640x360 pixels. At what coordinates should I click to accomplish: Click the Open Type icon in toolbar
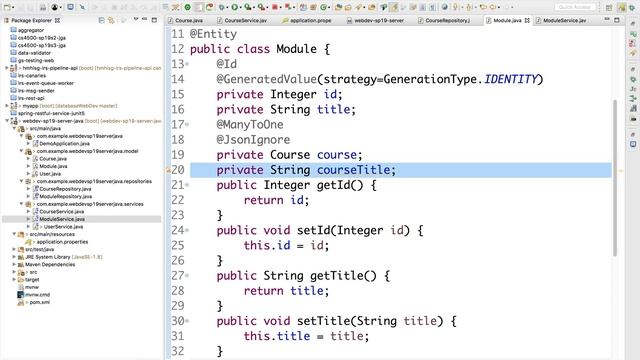coord(338,7)
